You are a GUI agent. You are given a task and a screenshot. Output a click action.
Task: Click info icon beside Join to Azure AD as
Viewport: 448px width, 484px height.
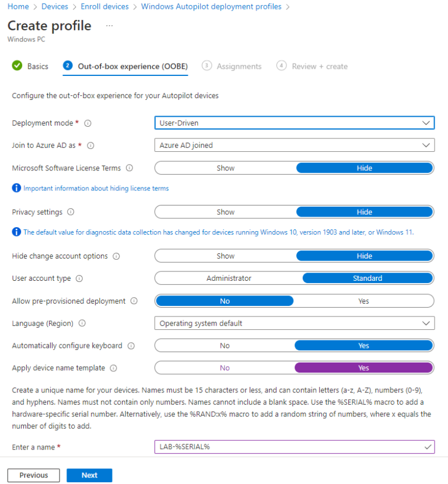[91, 145]
